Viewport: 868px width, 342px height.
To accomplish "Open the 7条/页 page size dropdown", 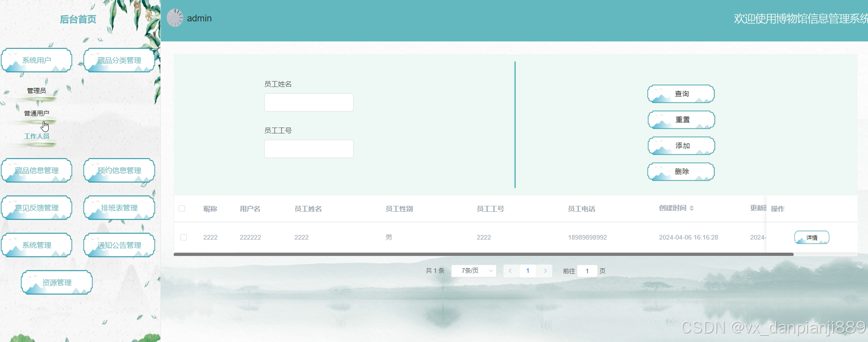I will (x=474, y=271).
